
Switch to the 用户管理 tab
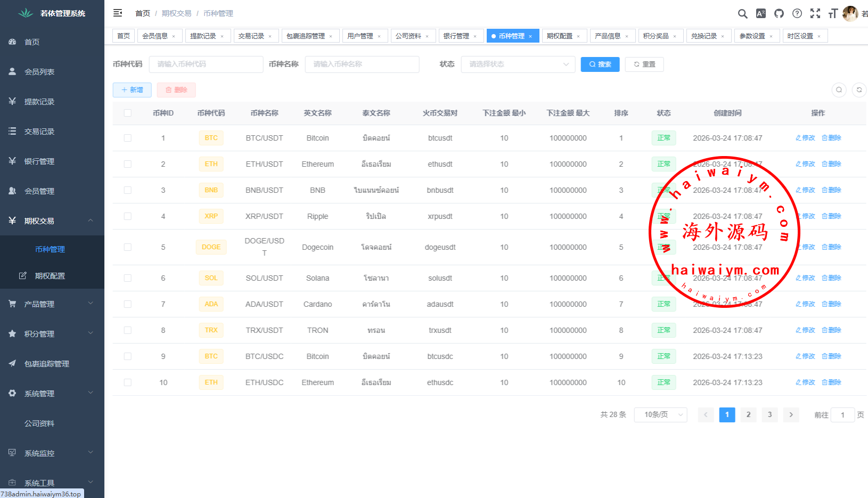click(364, 36)
